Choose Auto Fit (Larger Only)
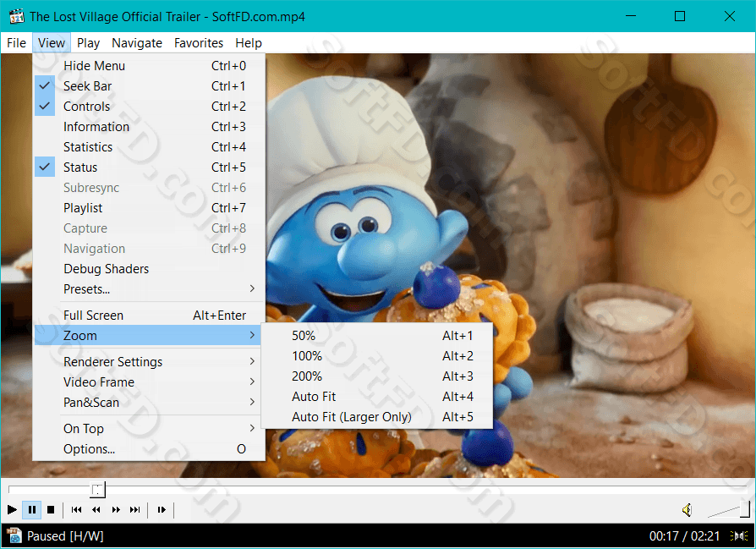756x549 pixels. click(377, 416)
